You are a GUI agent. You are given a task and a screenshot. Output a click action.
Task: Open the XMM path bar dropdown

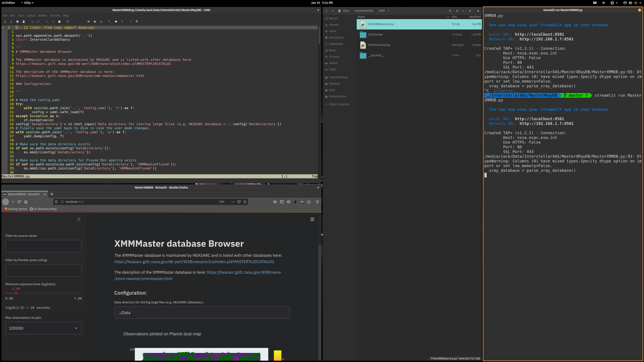point(388,11)
